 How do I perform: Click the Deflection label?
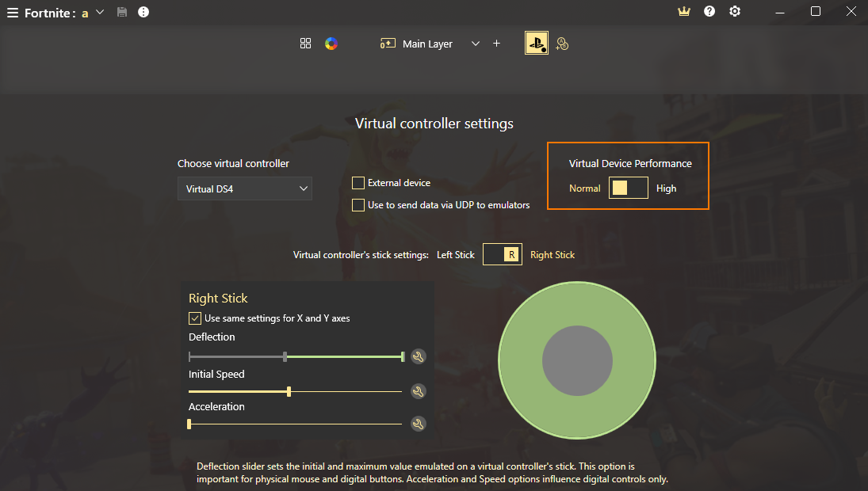pos(212,337)
